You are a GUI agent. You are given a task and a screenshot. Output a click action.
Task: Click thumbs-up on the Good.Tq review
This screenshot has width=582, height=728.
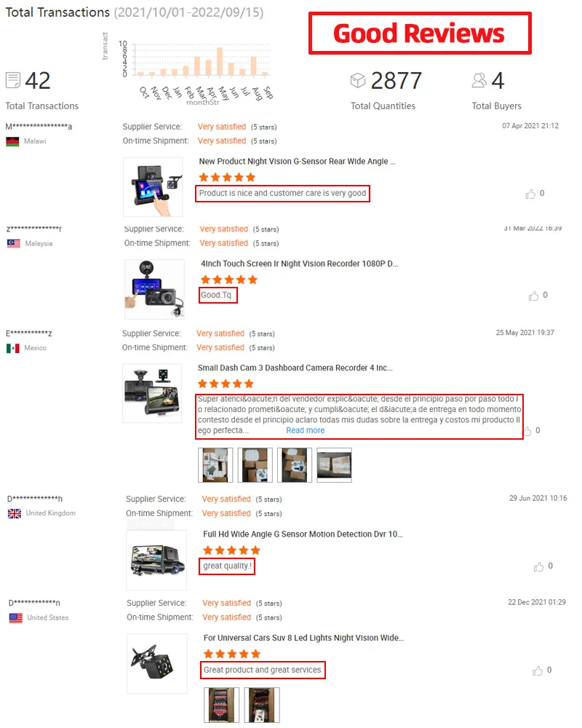coord(533,296)
